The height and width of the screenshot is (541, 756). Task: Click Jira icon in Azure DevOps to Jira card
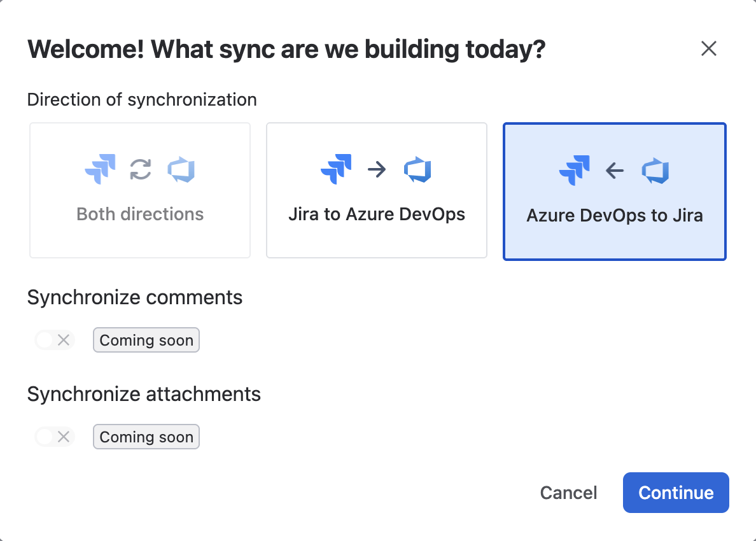click(x=575, y=170)
